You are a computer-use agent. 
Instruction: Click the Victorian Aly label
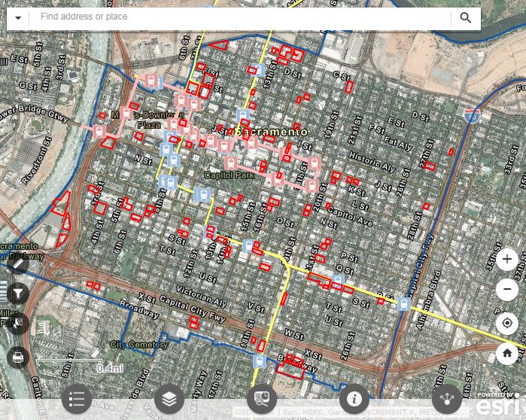click(x=201, y=297)
